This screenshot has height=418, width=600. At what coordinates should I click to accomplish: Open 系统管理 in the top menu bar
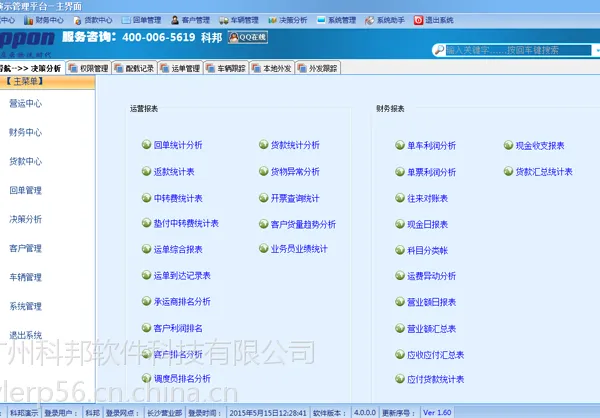tap(336, 20)
